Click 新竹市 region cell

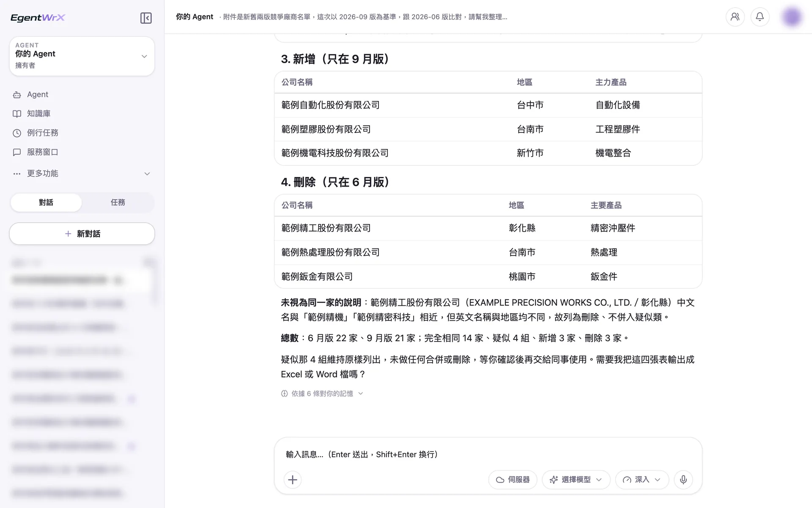[530, 153]
